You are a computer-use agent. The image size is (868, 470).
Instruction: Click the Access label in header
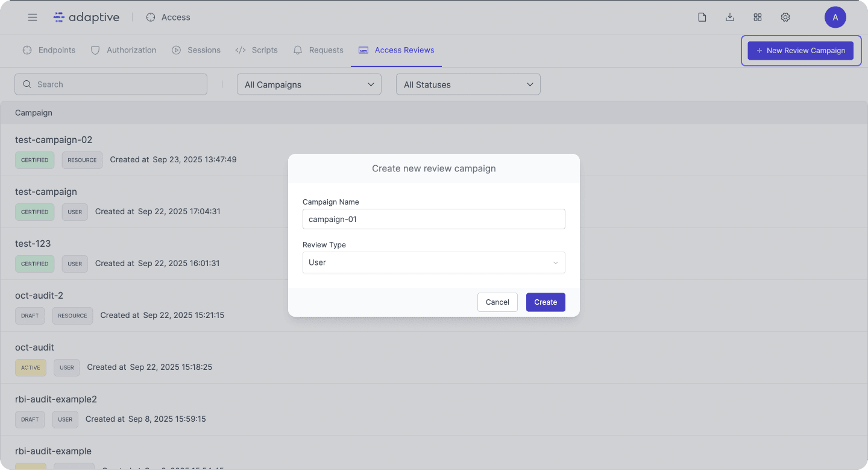click(x=176, y=17)
